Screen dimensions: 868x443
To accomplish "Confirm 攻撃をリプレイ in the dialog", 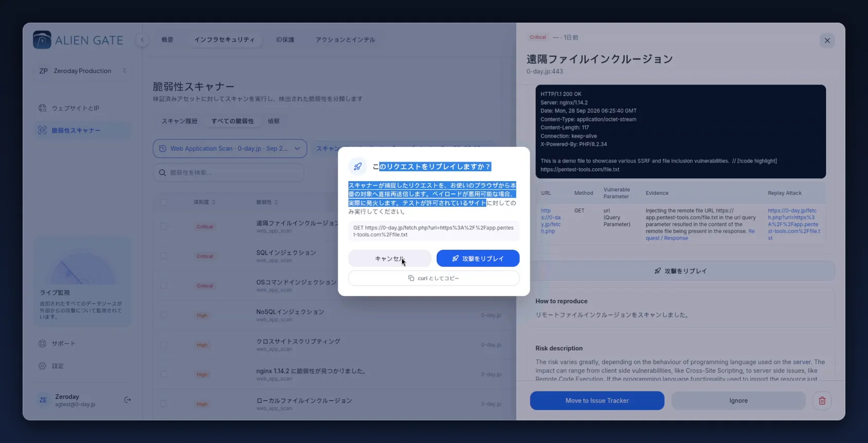I will (x=478, y=258).
